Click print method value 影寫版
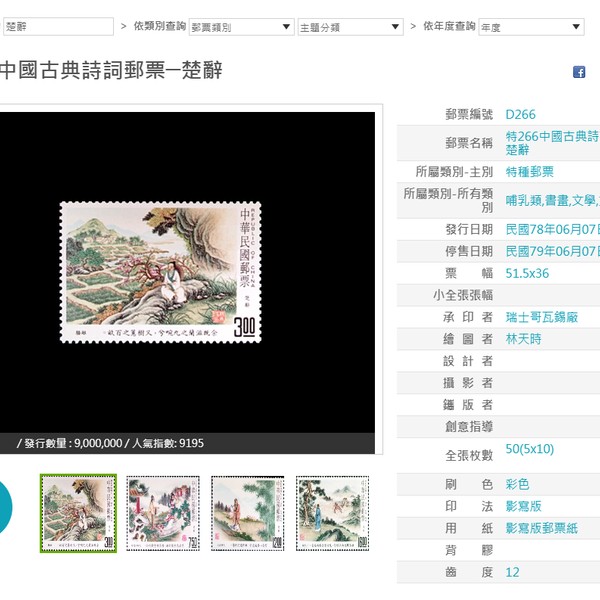The image size is (600, 600). pyautogui.click(x=523, y=506)
